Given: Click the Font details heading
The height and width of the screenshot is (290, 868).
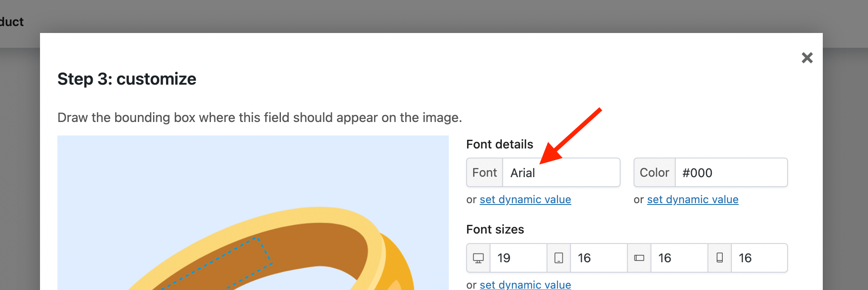Looking at the screenshot, I should tap(500, 144).
